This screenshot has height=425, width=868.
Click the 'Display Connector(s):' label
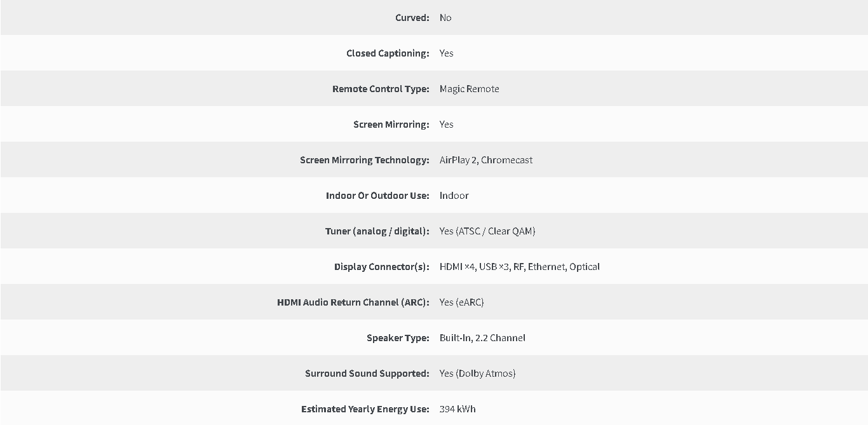coord(382,267)
